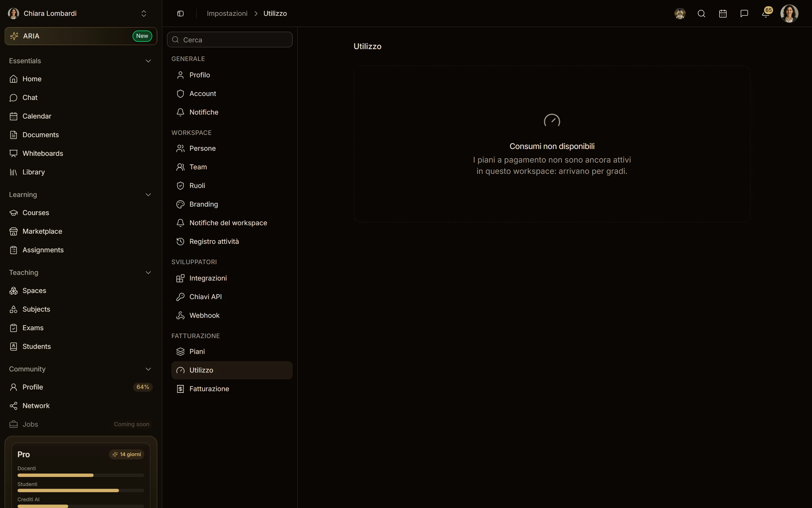
Task: Click the Studenti usage progress bar
Action: click(81, 491)
